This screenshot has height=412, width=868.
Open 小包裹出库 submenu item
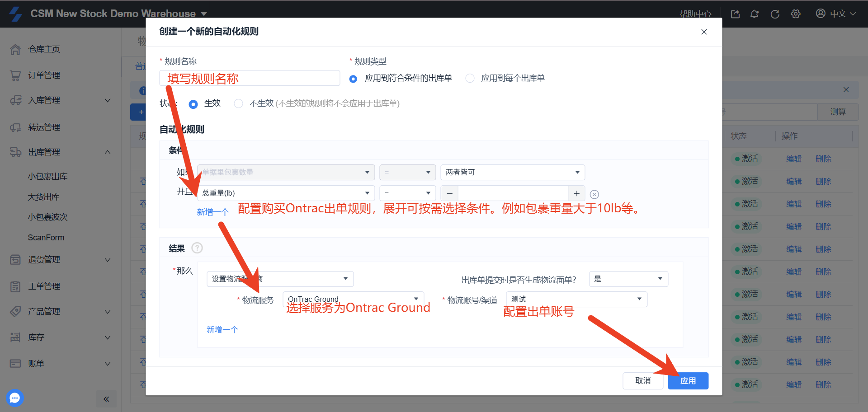[47, 177]
